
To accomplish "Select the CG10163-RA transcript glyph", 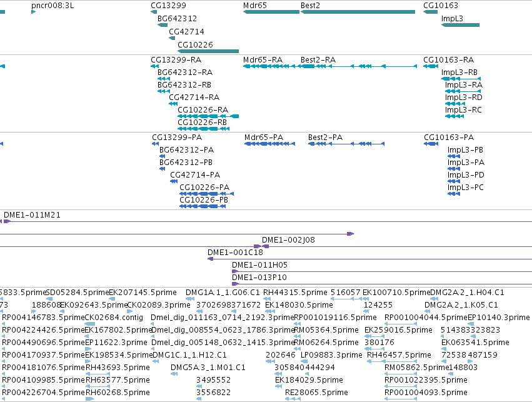I will (x=431, y=66).
